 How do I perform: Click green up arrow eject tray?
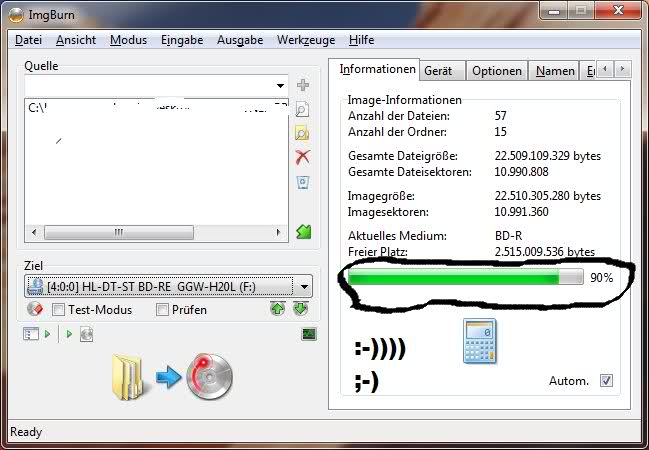point(278,309)
